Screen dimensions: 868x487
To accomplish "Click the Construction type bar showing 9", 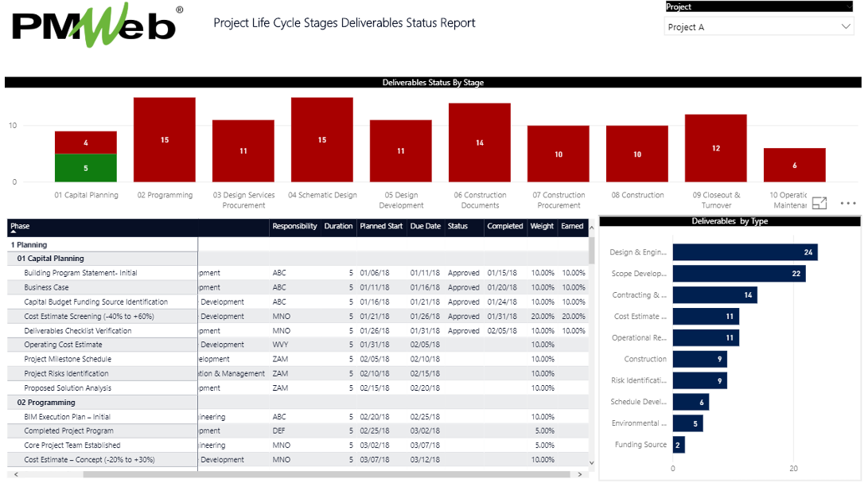I will click(x=699, y=359).
